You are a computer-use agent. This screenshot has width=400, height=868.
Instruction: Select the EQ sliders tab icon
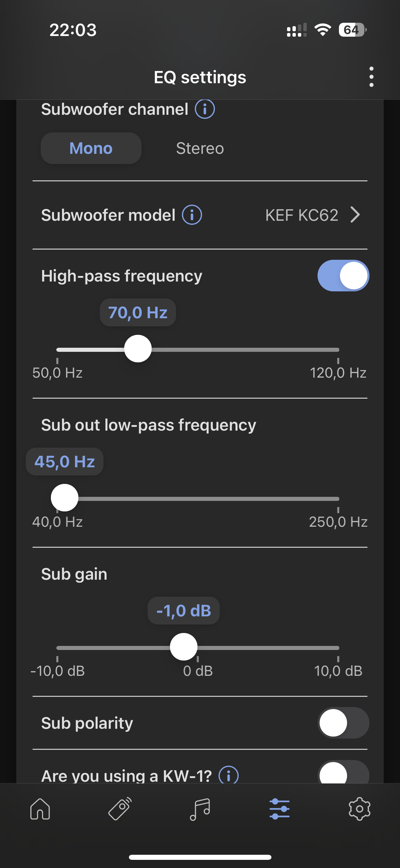[280, 809]
